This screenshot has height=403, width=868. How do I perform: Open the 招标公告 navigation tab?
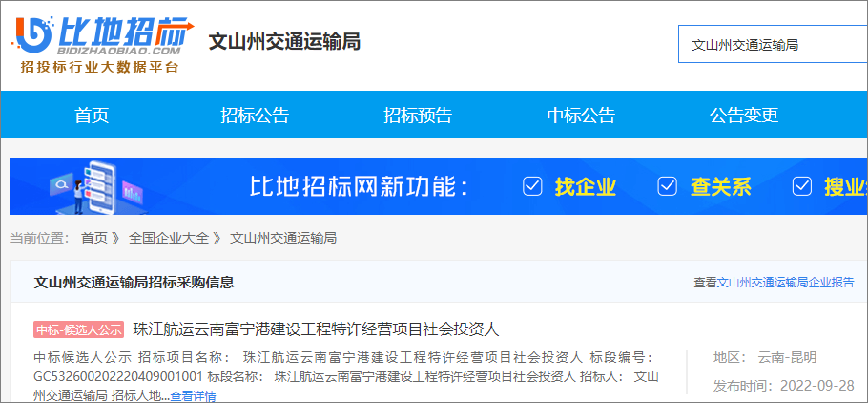point(255,116)
